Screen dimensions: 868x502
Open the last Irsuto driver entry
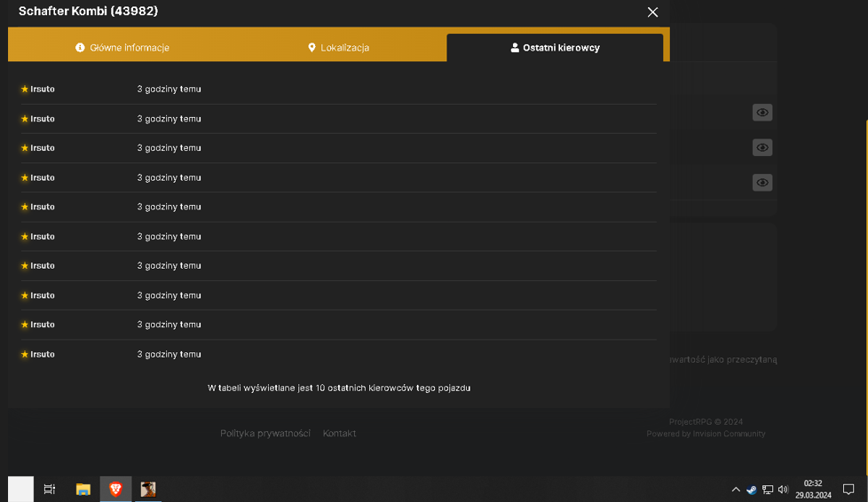pyautogui.click(x=43, y=354)
